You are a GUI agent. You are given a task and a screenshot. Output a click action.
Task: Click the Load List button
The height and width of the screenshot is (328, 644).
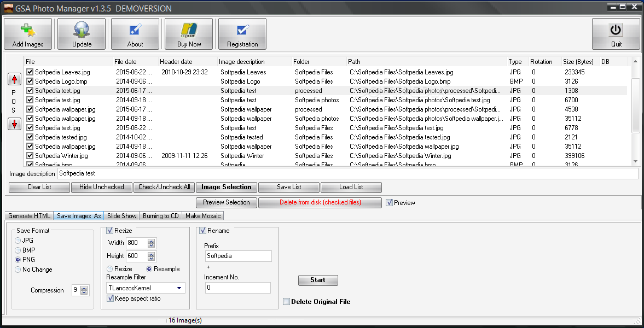click(x=351, y=187)
